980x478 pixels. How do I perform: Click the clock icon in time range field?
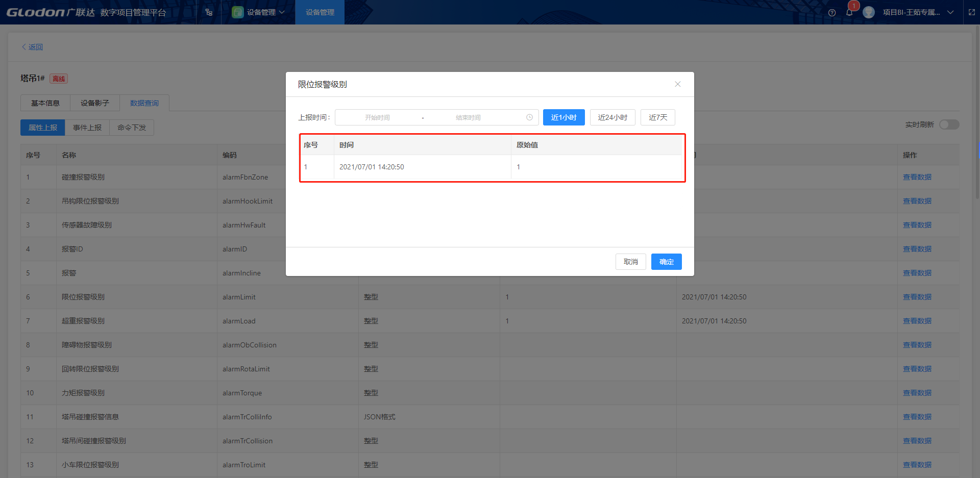point(529,117)
